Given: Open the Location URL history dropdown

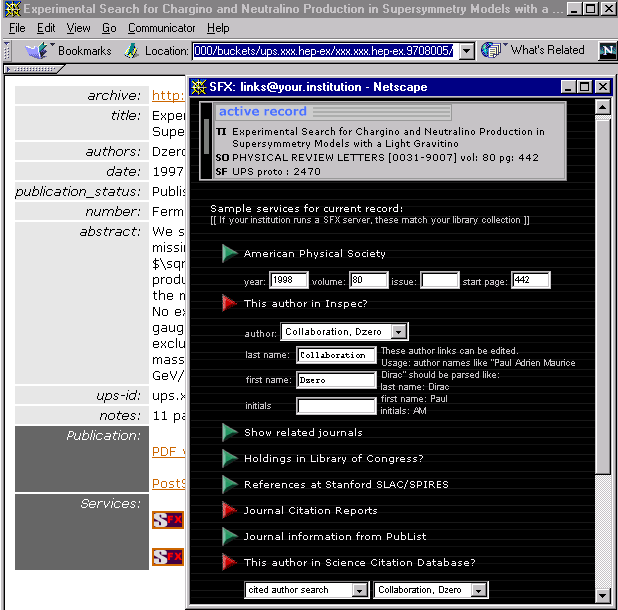Looking at the screenshot, I should (467, 51).
